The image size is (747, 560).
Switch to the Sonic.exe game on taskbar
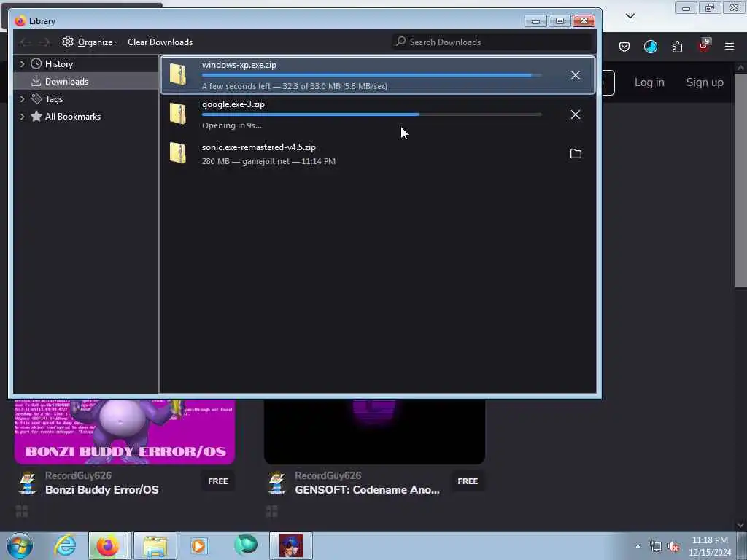[x=291, y=545]
